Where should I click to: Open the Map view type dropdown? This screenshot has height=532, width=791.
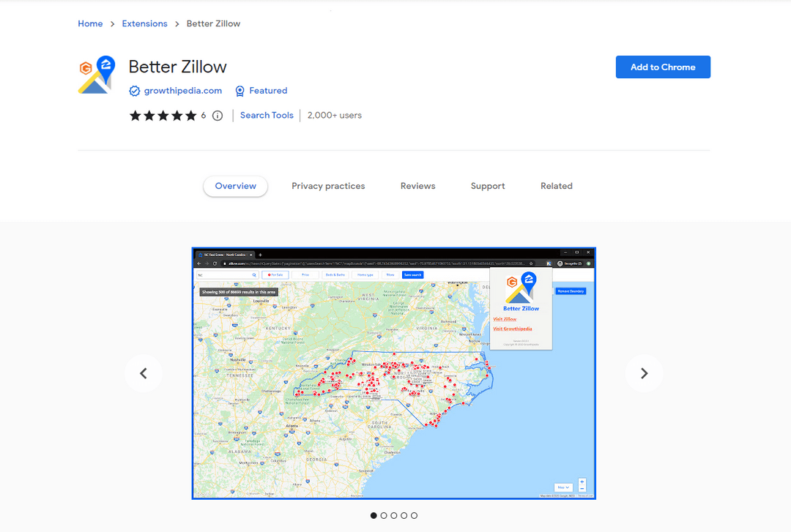pos(562,487)
